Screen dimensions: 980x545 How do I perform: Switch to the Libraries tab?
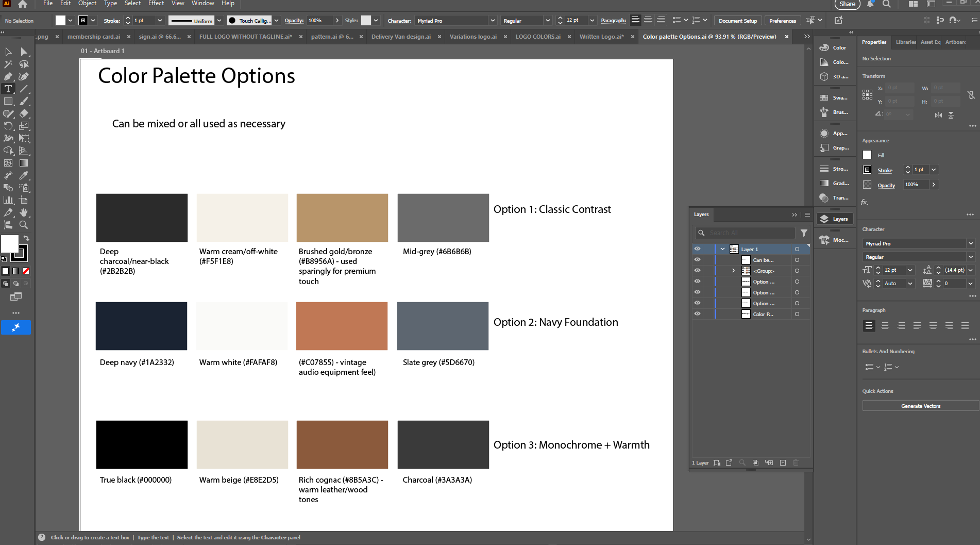[x=905, y=42]
